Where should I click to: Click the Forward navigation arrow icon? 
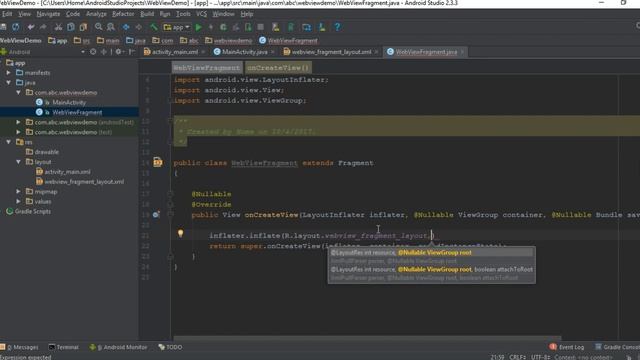139,27
